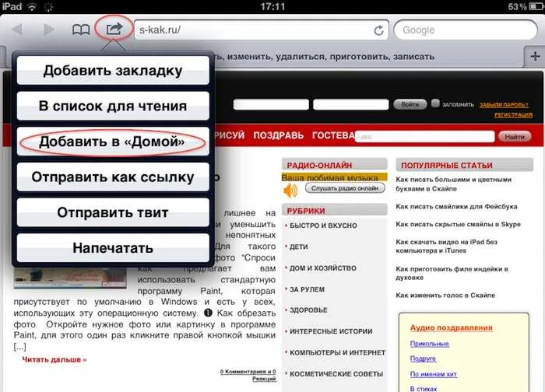The width and height of the screenshot is (545, 392).
Task: Tap the share arrow icon
Action: click(114, 29)
